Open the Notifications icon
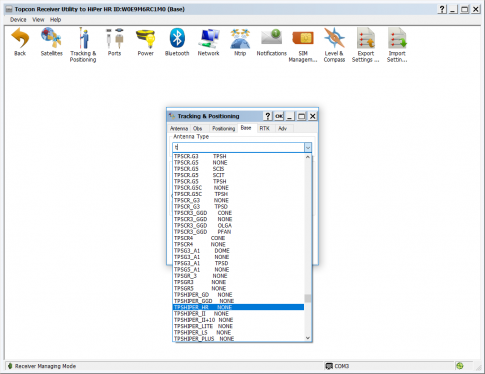This screenshot has width=485, height=374. [x=271, y=38]
